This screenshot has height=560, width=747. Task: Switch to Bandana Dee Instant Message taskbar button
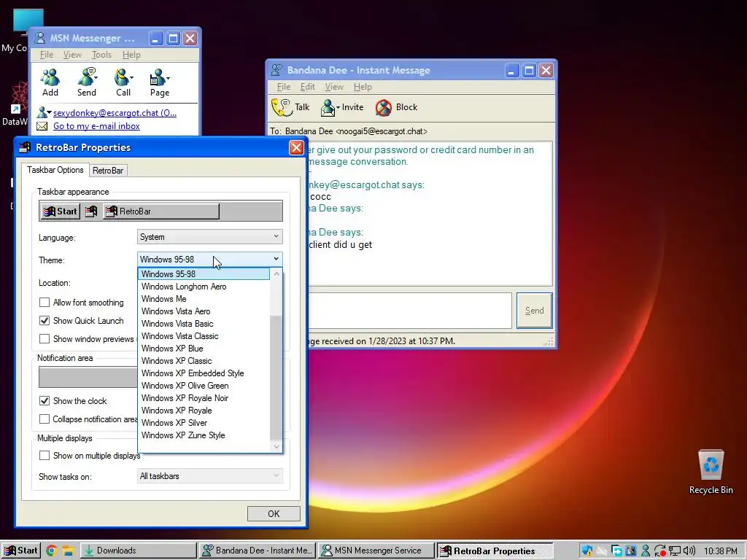point(258,551)
